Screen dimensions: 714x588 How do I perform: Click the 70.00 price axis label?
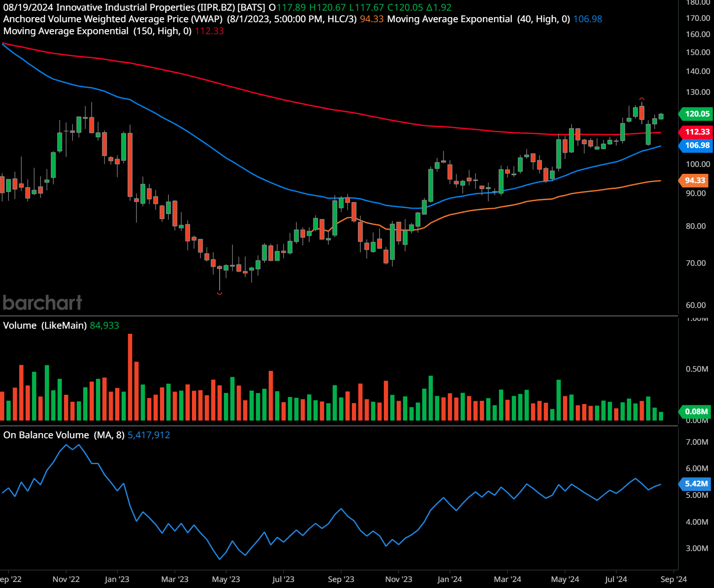pyautogui.click(x=696, y=263)
